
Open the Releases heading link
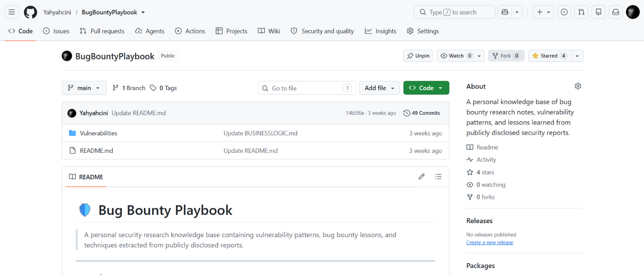coord(479,221)
